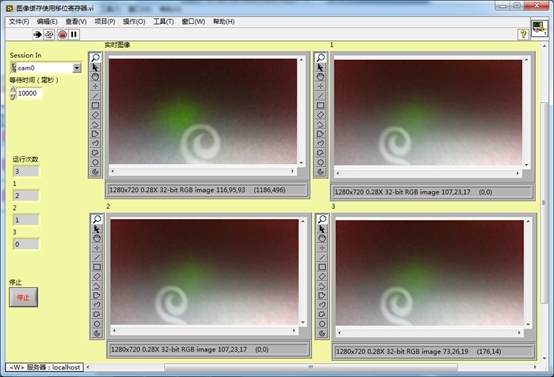This screenshot has height=377, width=554.
Task: Expand the cam0 Session In dropdown
Action: pyautogui.click(x=77, y=68)
